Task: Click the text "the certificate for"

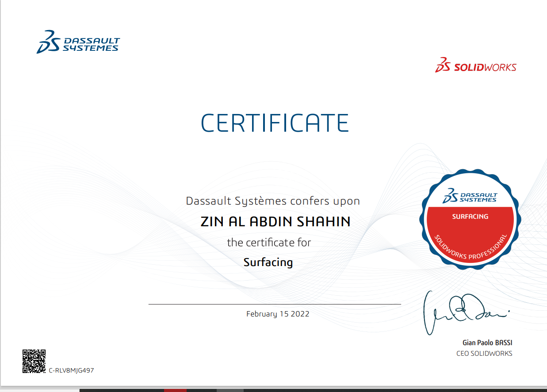Action: 269,242
